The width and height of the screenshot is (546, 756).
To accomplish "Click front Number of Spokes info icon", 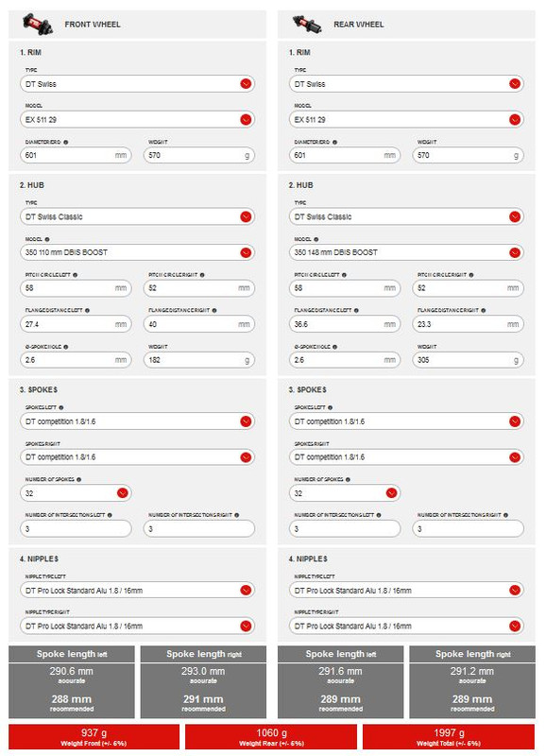I will click(78, 479).
